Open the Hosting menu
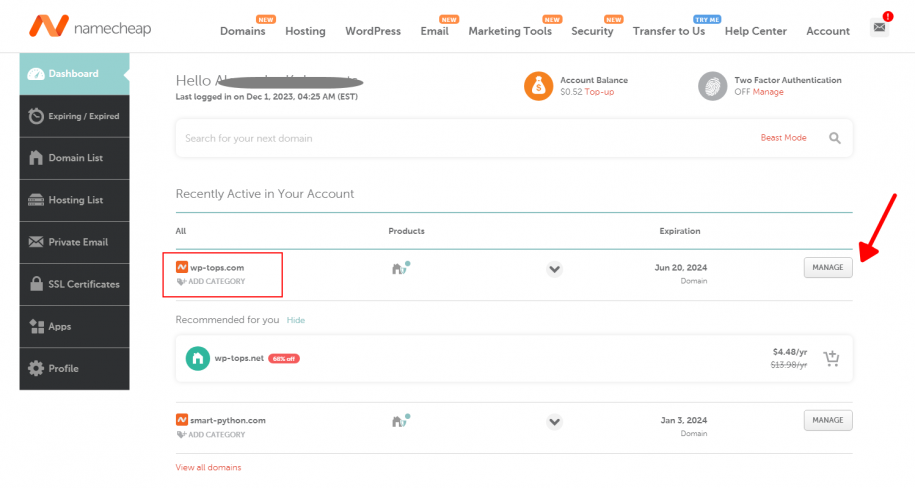This screenshot has height=488, width=915. coord(305,31)
